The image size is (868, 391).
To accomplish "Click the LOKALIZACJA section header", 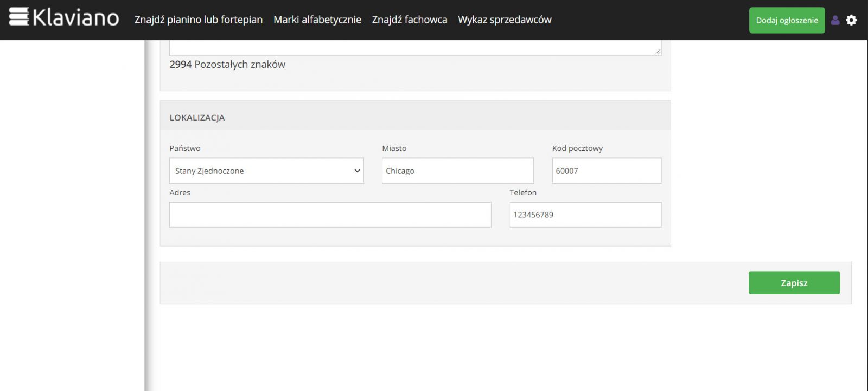I will 197,117.
